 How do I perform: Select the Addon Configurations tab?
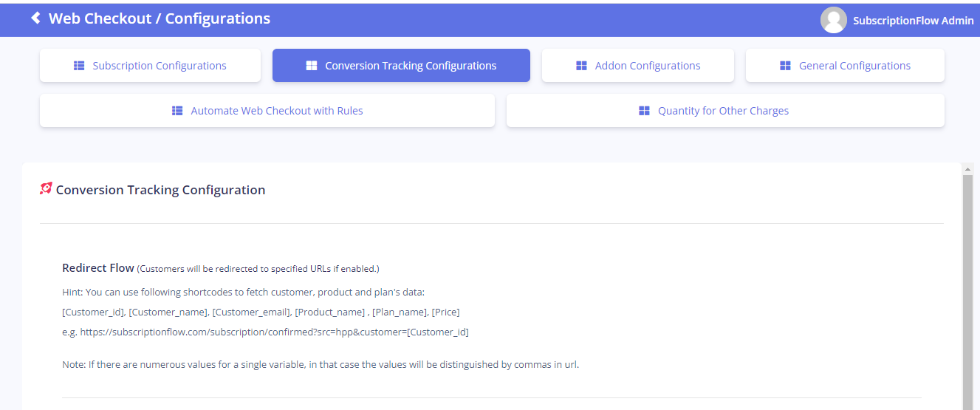coord(638,66)
